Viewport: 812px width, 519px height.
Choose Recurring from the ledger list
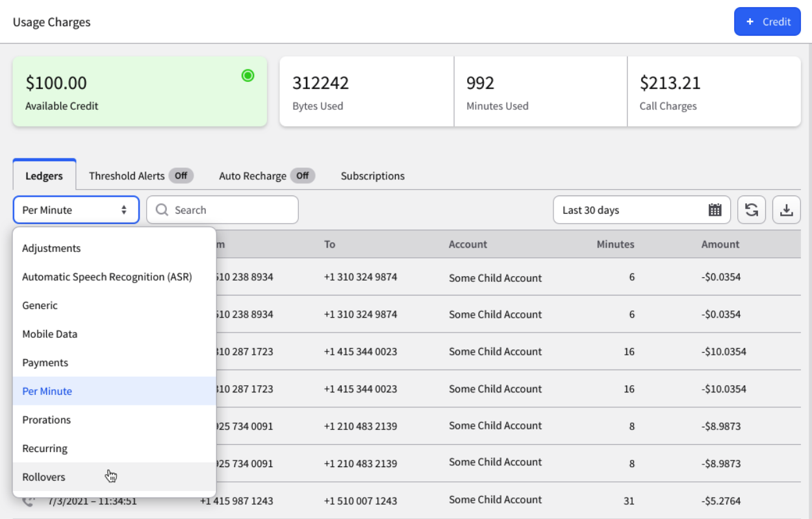click(114, 448)
